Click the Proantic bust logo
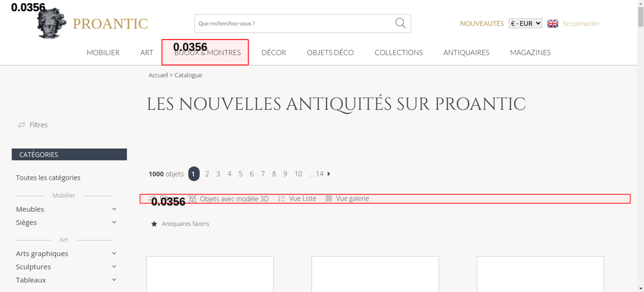Image resolution: width=644 pixels, height=292 pixels. point(51,24)
